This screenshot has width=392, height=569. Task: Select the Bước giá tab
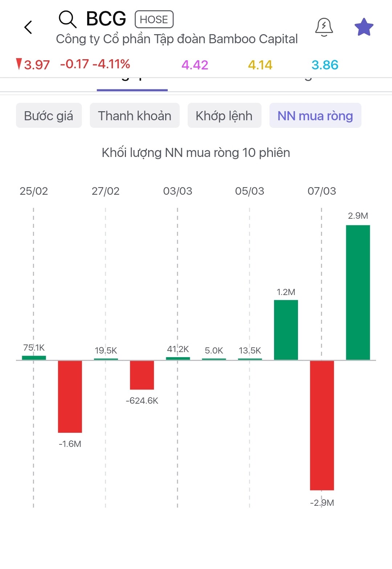[x=49, y=116]
